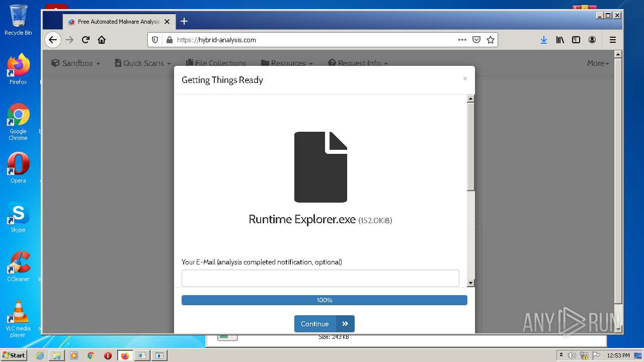Screen dimensions: 644x362
Task: Open Action Center flag icon
Action: [x=596, y=355]
